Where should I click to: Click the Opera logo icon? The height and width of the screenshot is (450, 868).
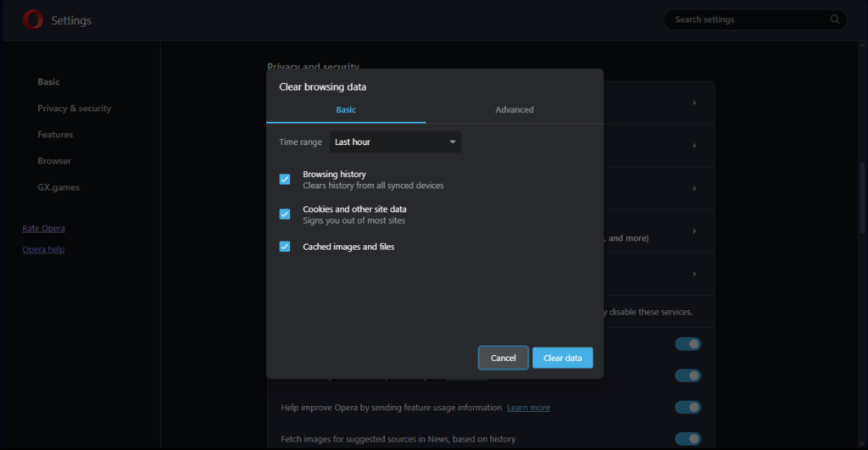(x=33, y=19)
